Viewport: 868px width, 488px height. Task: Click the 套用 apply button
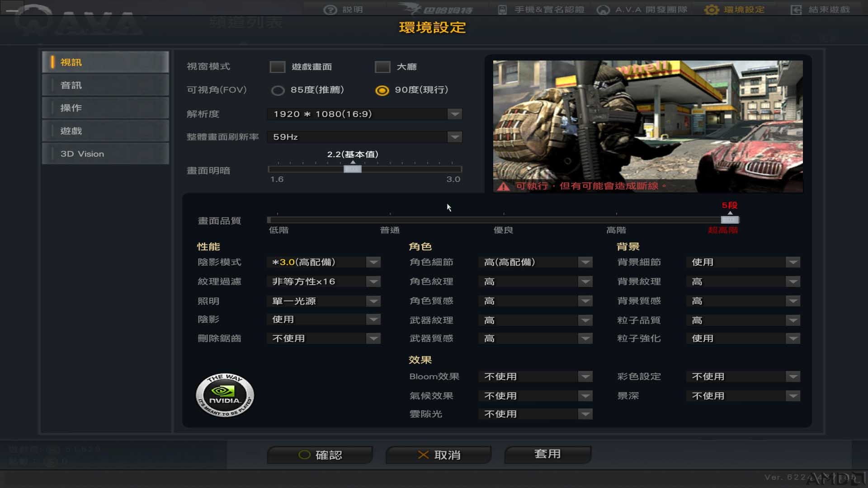coord(547,454)
